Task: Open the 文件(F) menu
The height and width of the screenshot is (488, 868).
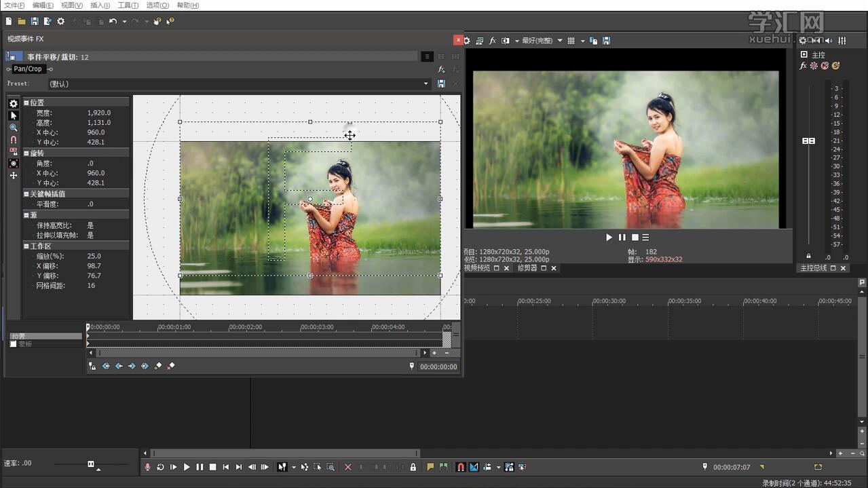Action: coord(14,5)
